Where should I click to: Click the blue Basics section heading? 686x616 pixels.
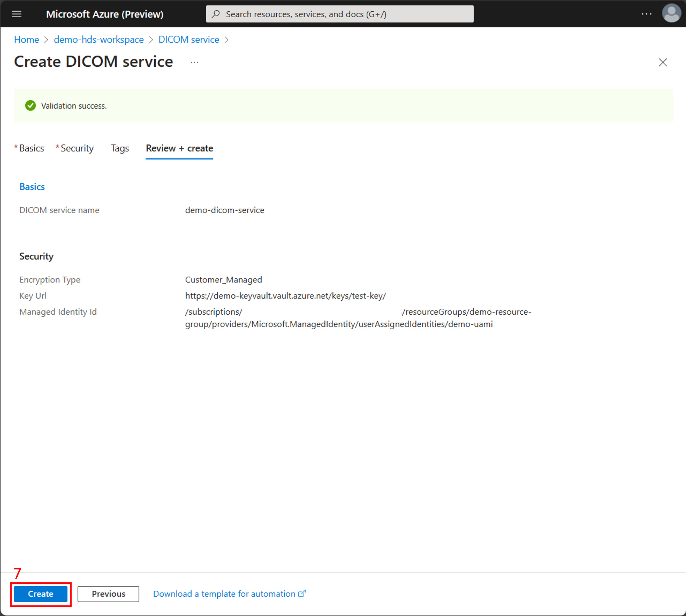(x=32, y=186)
